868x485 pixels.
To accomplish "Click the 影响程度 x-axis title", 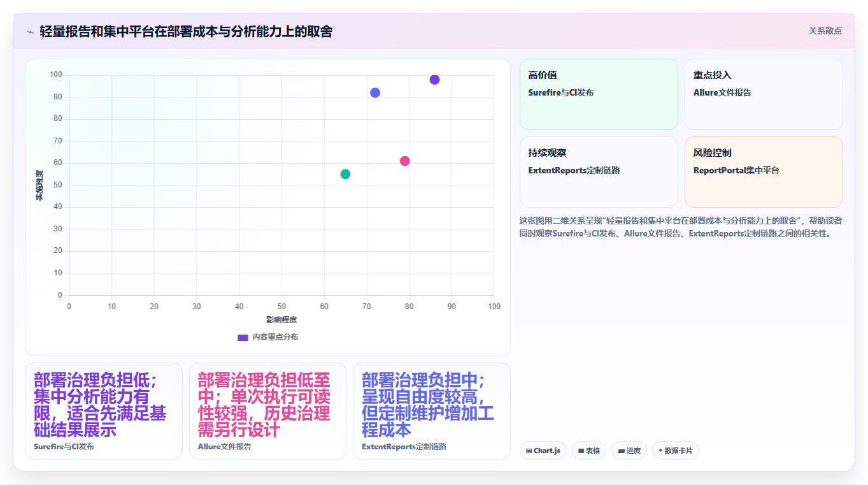I will [281, 320].
